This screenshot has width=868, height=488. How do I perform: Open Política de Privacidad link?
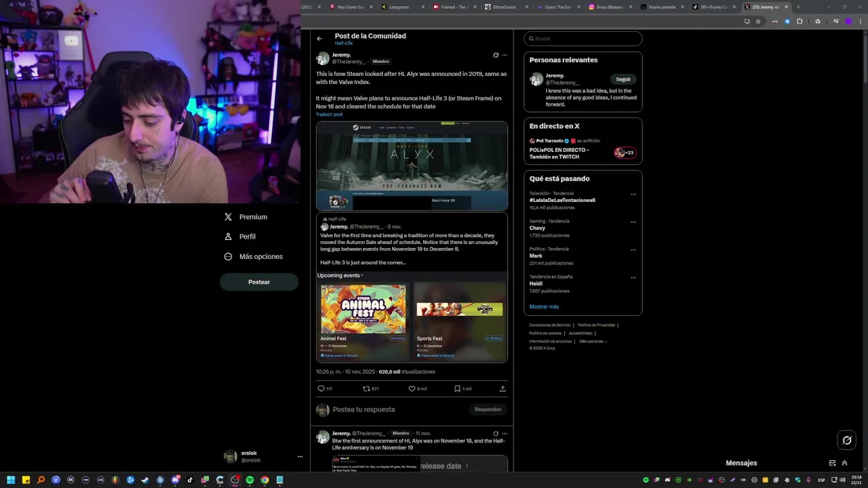coord(596,325)
